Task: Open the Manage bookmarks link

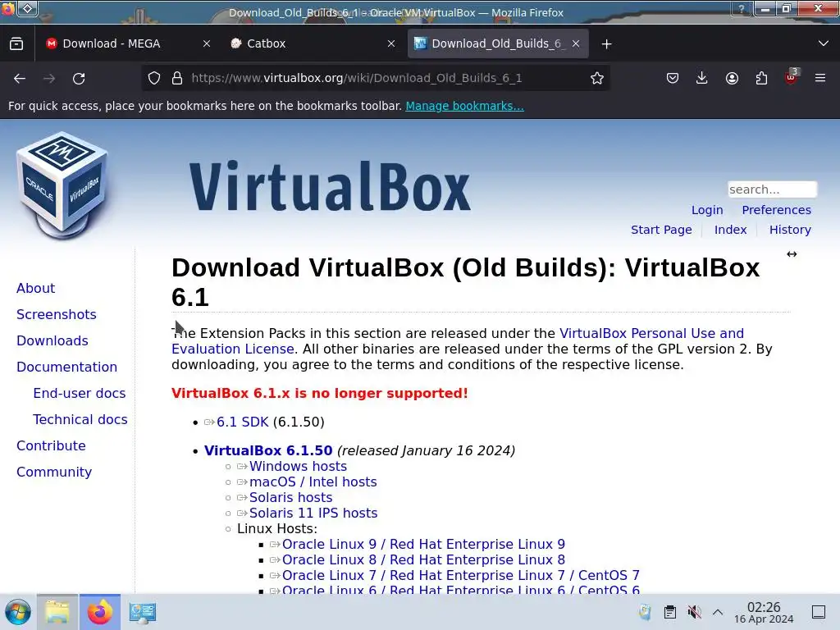Action: [464, 106]
